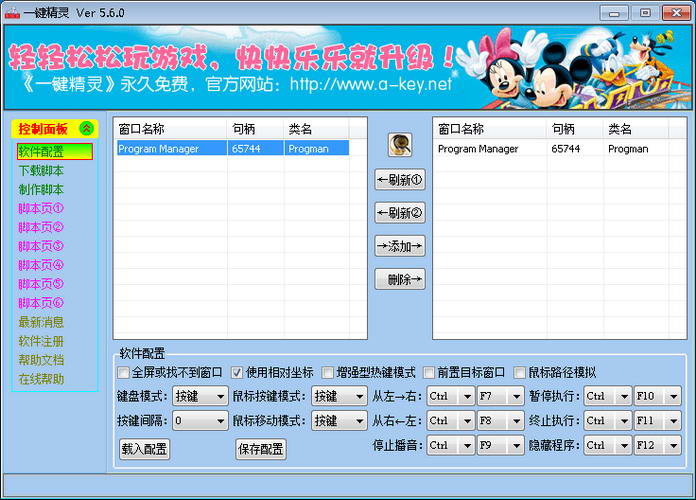Click the 载入配置 button
696x500 pixels.
tap(144, 449)
